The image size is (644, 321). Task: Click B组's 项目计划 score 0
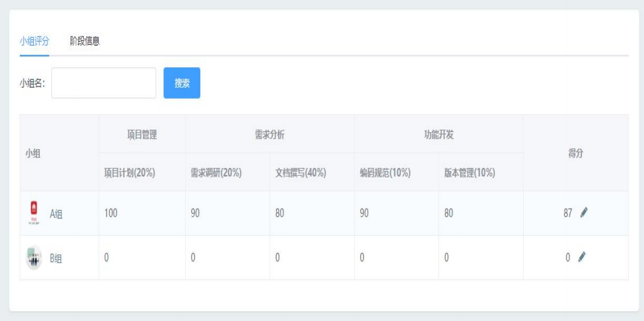click(x=106, y=258)
